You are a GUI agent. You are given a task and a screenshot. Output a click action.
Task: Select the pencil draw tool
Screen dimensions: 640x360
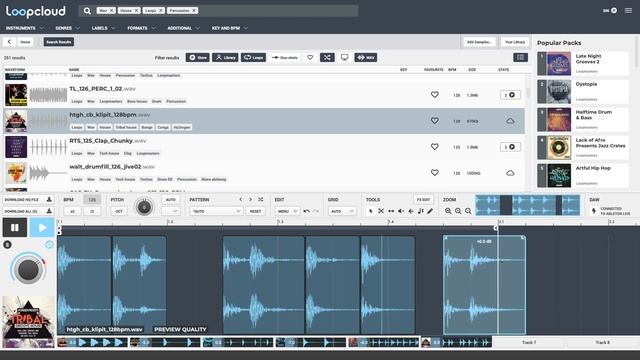pyautogui.click(x=430, y=211)
